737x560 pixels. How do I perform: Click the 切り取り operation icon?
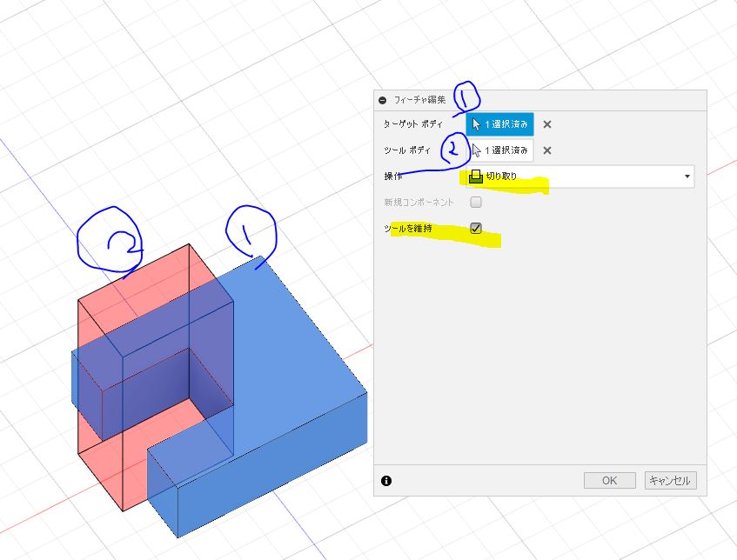coord(476,177)
